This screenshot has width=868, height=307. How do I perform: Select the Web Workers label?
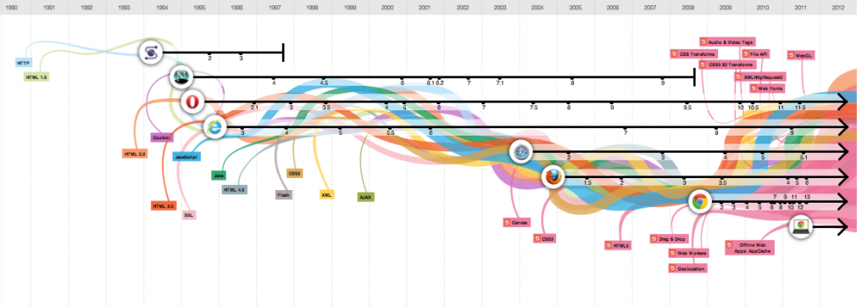pyautogui.click(x=688, y=254)
